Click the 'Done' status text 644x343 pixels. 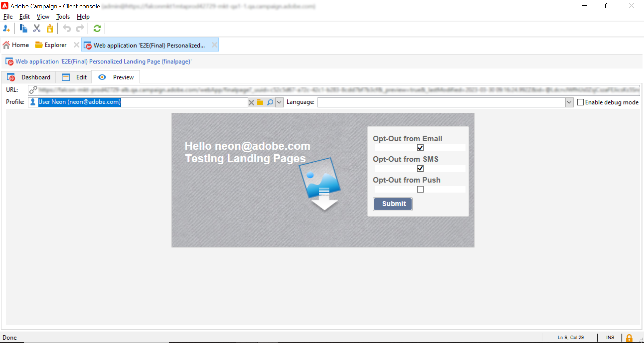(10, 338)
